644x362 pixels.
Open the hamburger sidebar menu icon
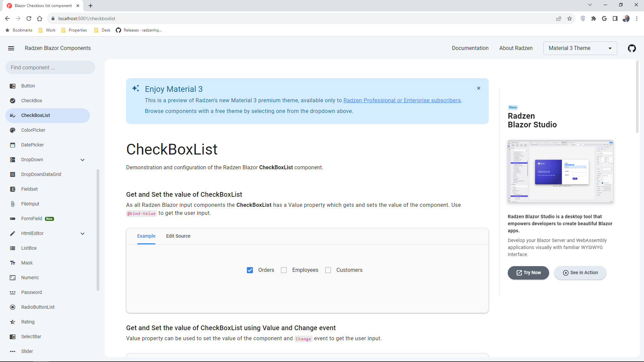click(11, 48)
